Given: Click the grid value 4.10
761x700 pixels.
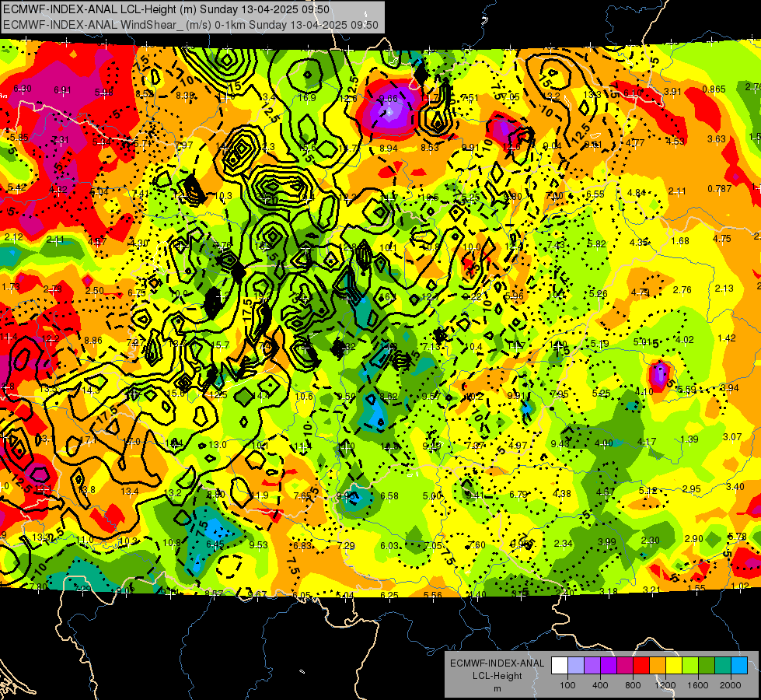Looking at the screenshot, I should tap(644, 391).
